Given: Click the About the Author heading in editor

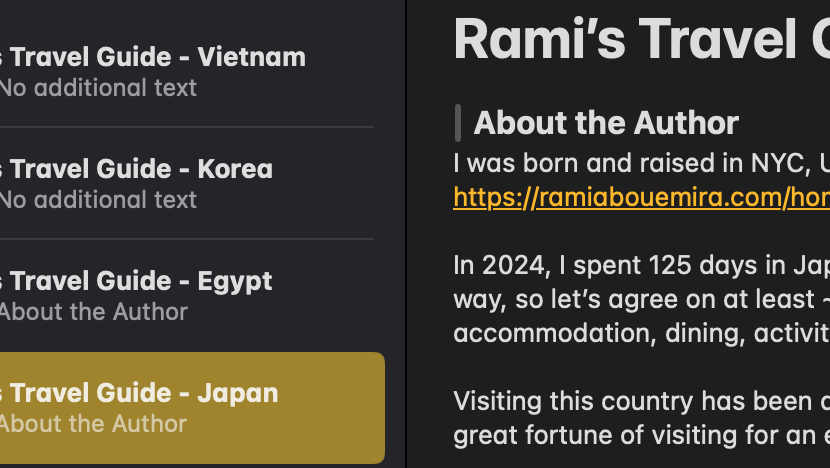Looking at the screenshot, I should click(605, 123).
